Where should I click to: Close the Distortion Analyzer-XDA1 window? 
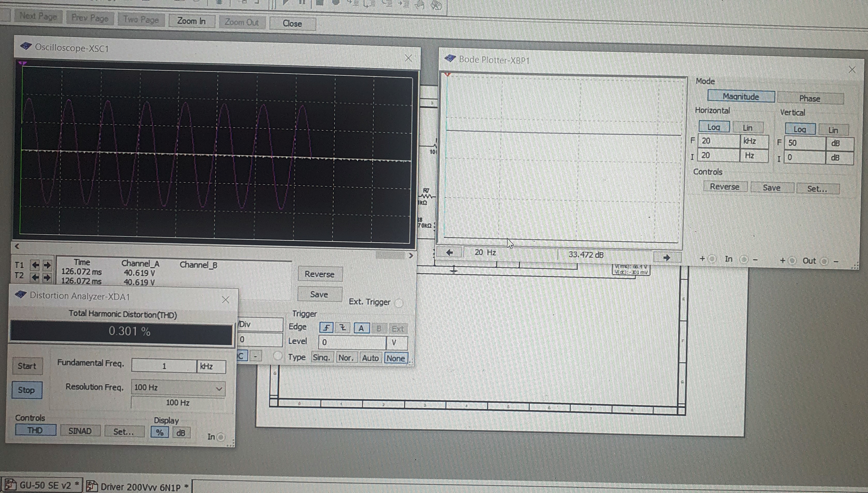point(226,300)
